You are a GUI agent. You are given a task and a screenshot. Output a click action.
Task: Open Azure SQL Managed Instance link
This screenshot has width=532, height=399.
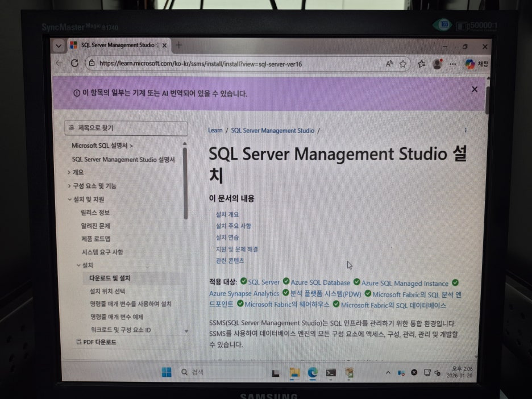405,283
